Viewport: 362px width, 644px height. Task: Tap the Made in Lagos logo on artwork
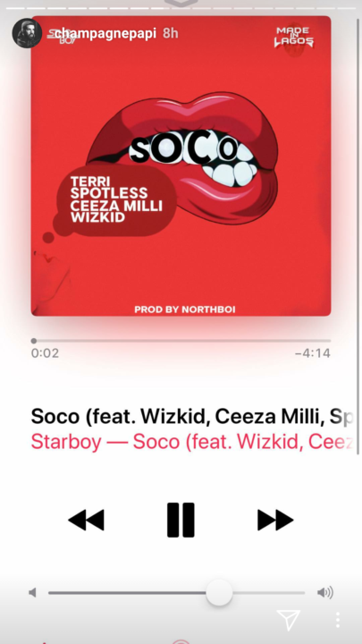(x=295, y=37)
